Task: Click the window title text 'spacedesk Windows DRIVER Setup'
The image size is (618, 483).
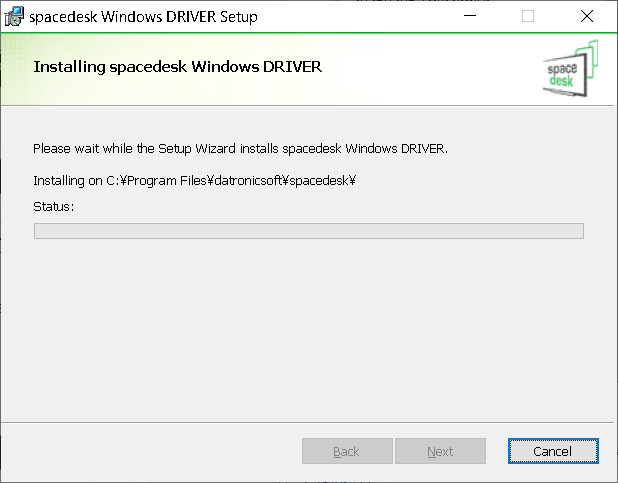Action: tap(143, 16)
